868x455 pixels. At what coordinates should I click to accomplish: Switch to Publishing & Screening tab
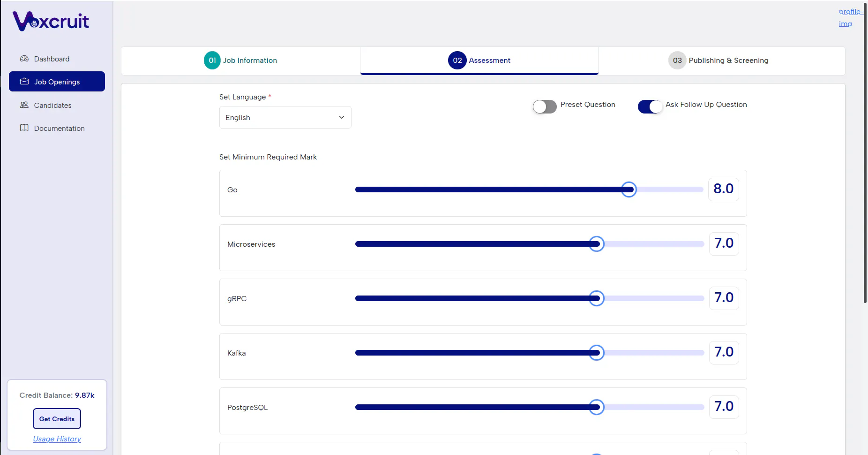[722, 61]
